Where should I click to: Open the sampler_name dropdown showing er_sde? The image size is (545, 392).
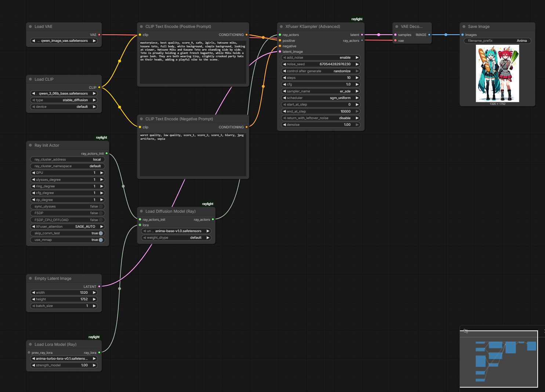tap(321, 91)
